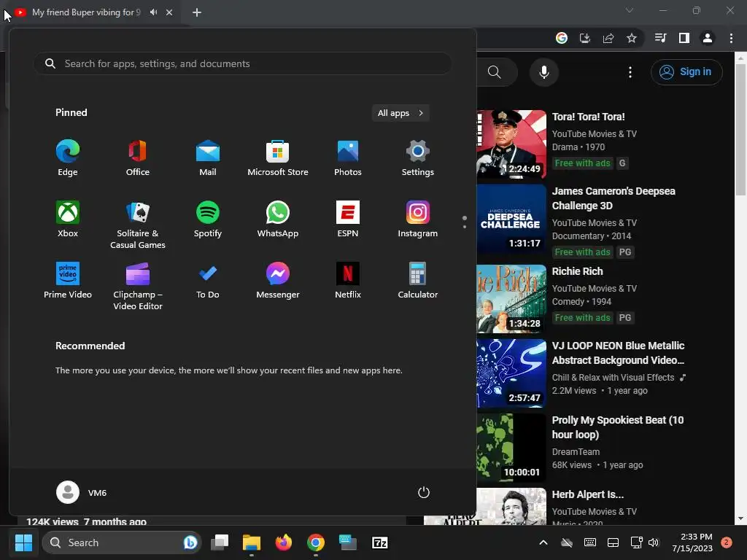This screenshot has height=560, width=747.
Task: Open touch keyboard tray icon
Action: 589,542
